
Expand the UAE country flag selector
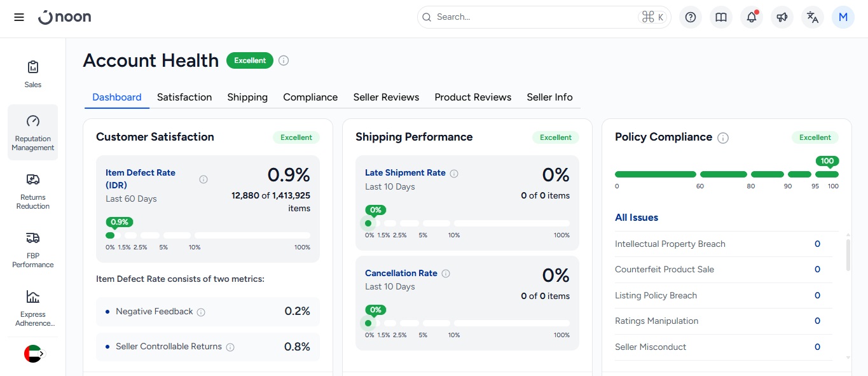(x=33, y=354)
